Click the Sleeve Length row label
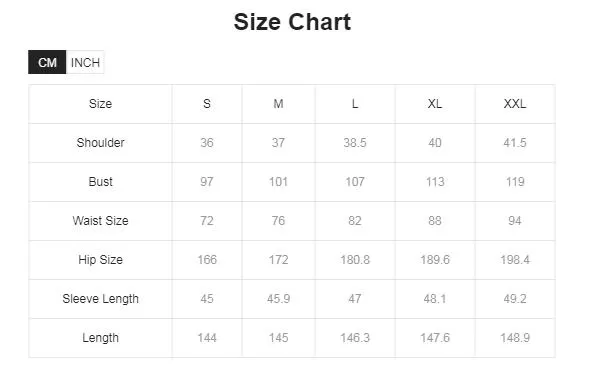Viewport: 593px width, 381px height. click(x=100, y=299)
